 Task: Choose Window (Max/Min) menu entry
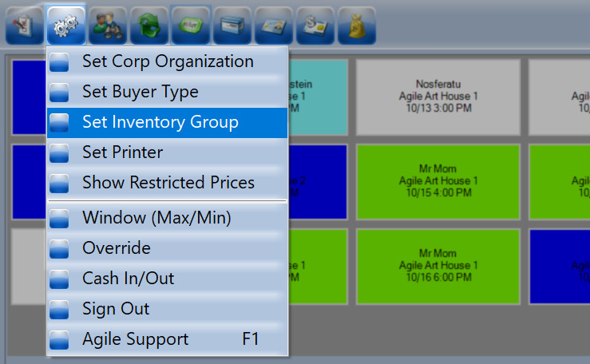pyautogui.click(x=167, y=218)
